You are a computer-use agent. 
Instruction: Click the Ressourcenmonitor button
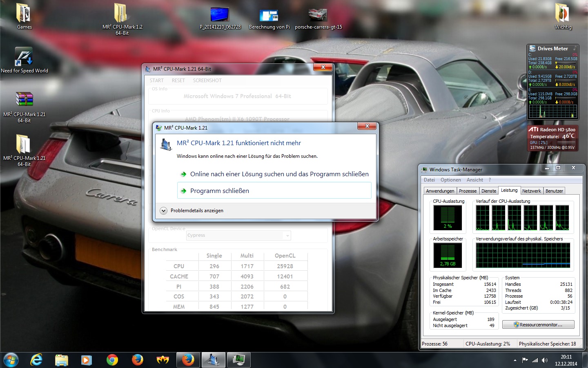[538, 325]
